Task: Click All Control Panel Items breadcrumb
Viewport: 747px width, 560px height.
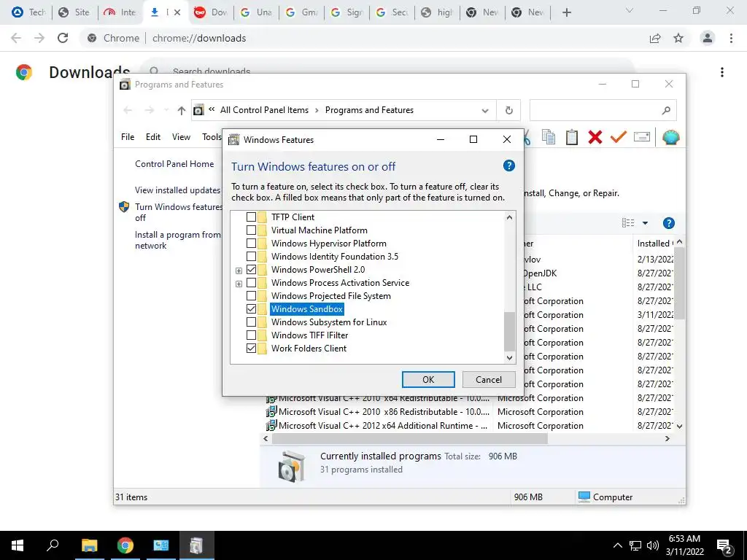Action: pyautogui.click(x=264, y=110)
